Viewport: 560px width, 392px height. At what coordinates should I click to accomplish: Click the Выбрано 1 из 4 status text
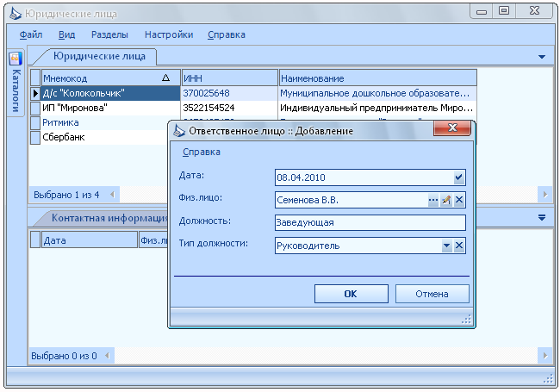point(66,195)
